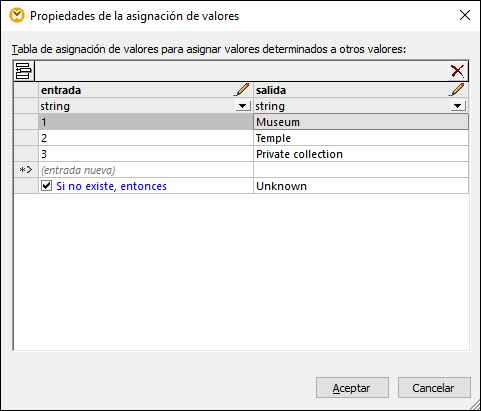This screenshot has width=481, height=411.
Task: Close the dialog with title bar X
Action: 465,15
